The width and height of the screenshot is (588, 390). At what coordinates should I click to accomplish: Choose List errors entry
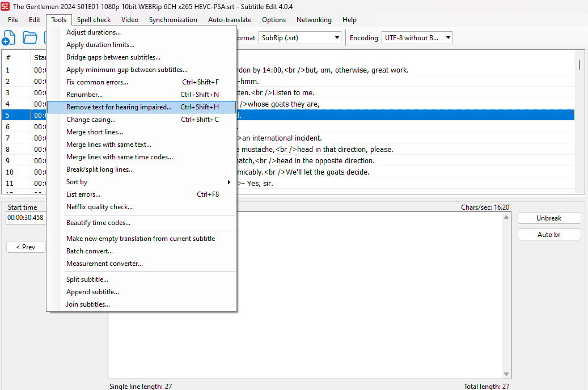(x=141, y=194)
